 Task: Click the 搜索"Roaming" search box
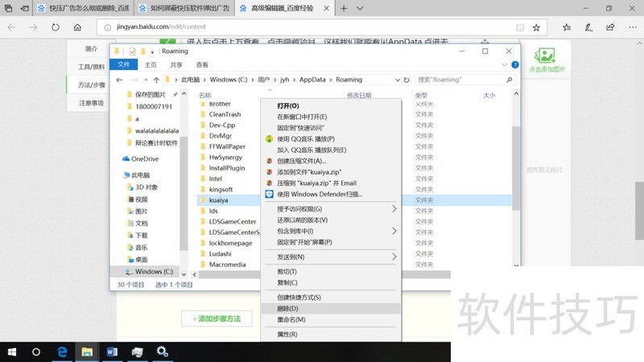[x=459, y=80]
